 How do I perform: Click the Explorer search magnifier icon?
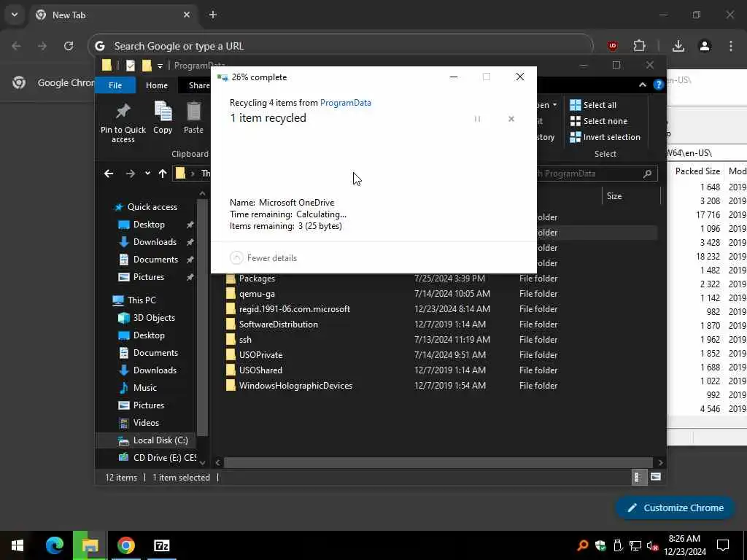pyautogui.click(x=647, y=174)
